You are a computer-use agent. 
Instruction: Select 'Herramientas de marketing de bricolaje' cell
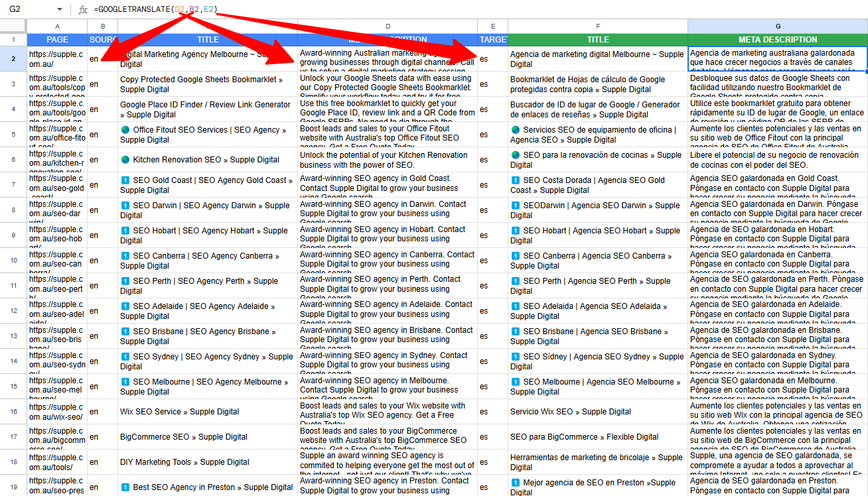(x=598, y=462)
